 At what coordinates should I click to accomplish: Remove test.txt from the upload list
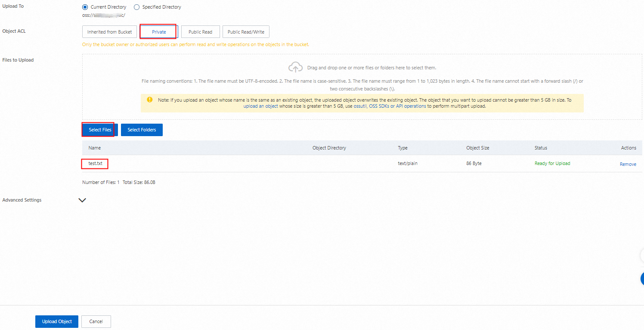coord(628,164)
